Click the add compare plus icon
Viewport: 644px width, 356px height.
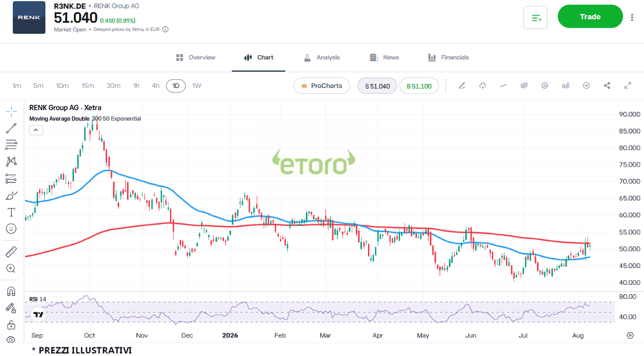(x=586, y=86)
